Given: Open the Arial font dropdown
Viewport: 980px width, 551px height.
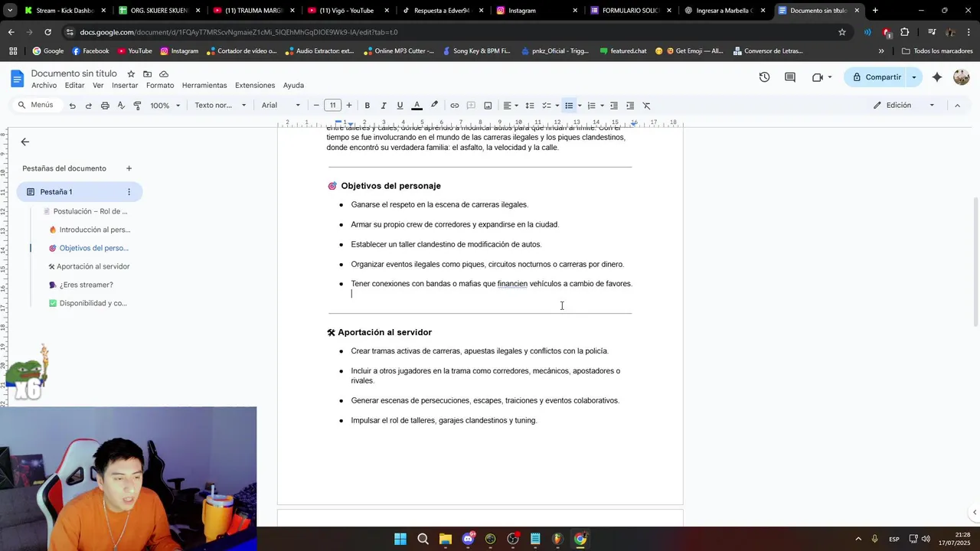Looking at the screenshot, I should pos(281,106).
